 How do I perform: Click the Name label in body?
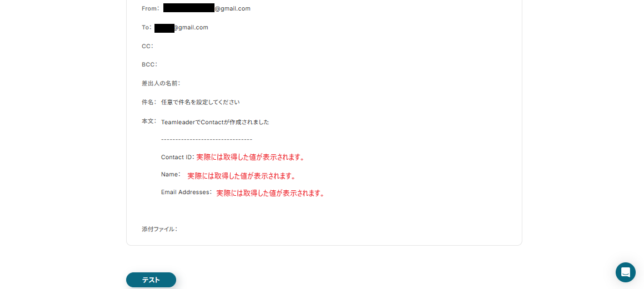(x=171, y=174)
